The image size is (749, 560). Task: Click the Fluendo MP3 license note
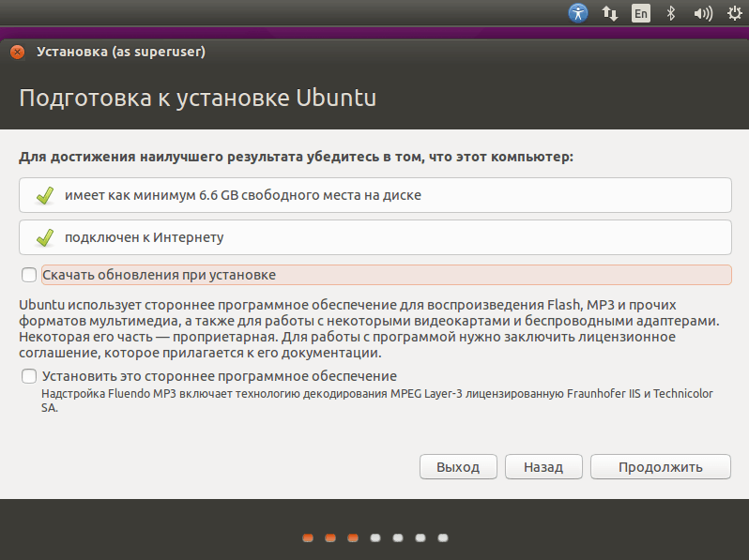click(x=377, y=401)
